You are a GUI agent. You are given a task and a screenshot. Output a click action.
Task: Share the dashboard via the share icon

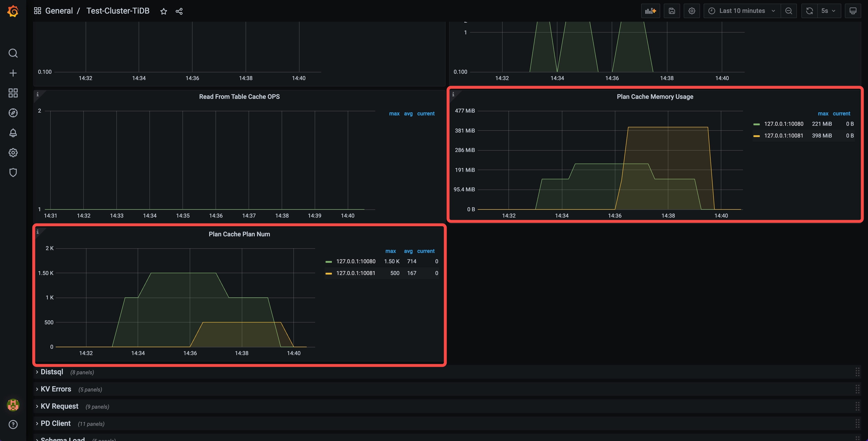(179, 11)
